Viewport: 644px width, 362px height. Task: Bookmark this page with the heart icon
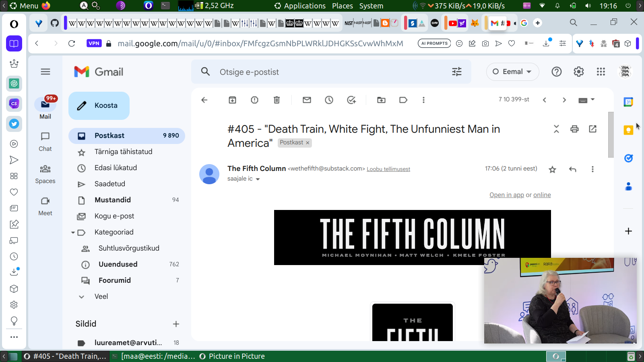(512, 43)
